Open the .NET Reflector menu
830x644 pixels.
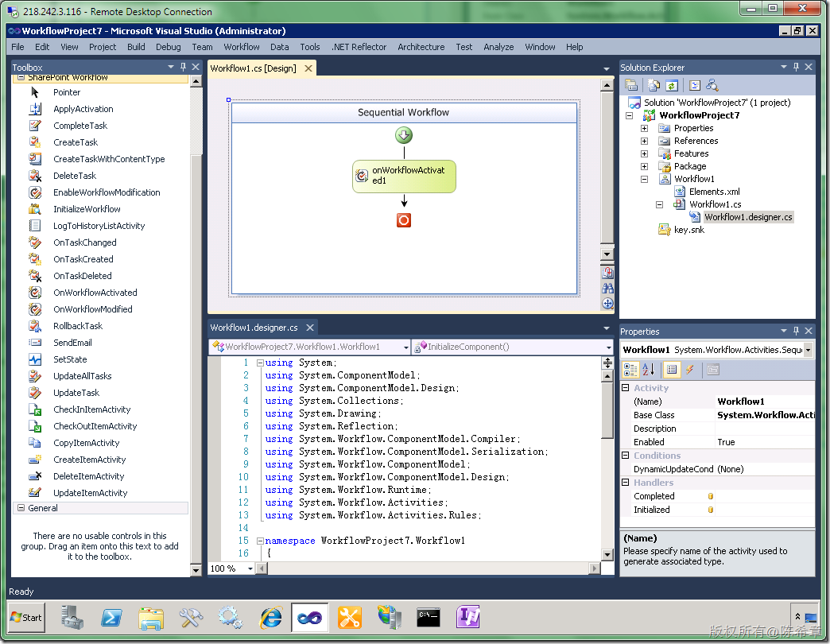pos(359,47)
